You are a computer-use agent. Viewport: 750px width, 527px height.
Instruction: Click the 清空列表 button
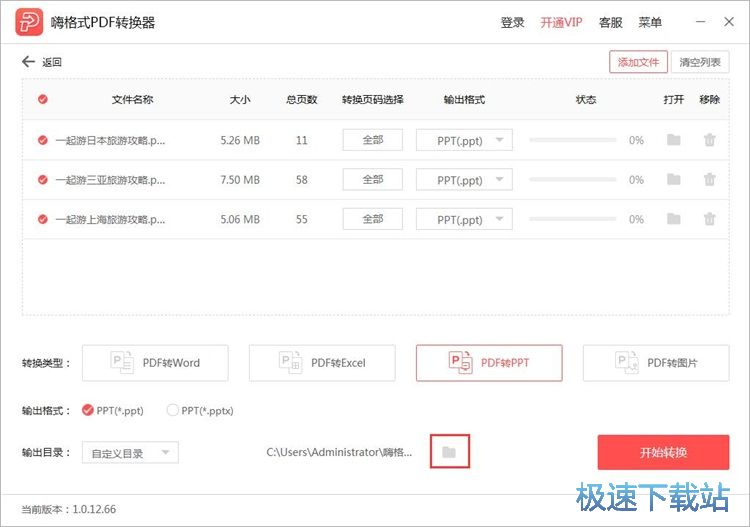coord(700,62)
